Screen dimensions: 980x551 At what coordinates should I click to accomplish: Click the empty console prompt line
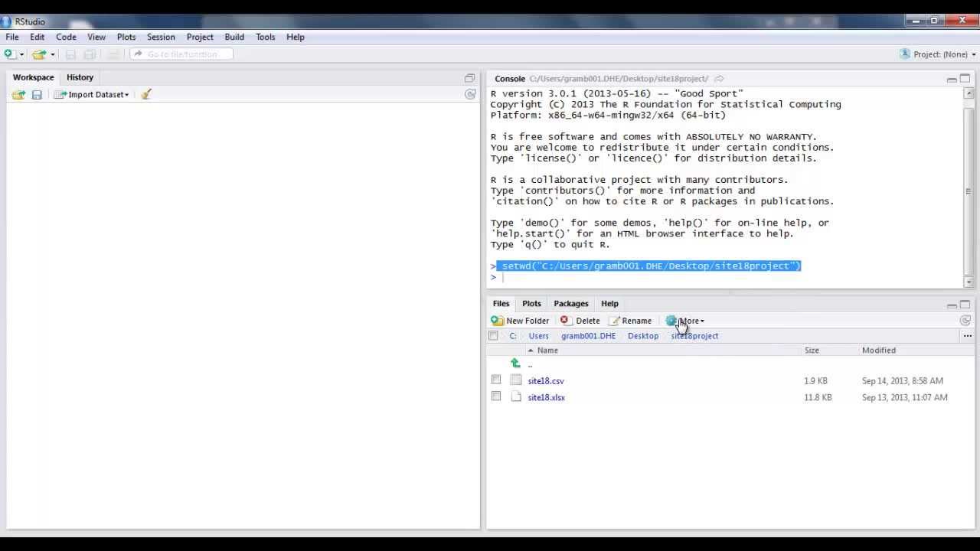[x=726, y=277]
